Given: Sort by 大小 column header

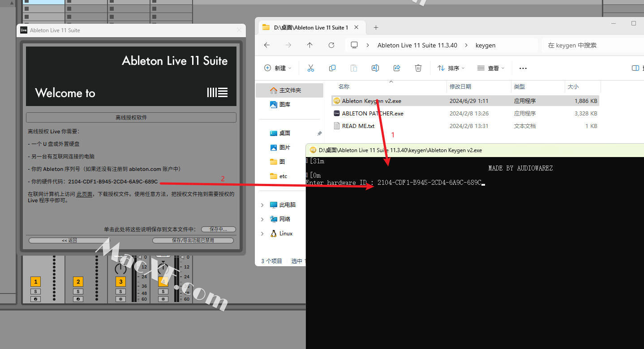Looking at the screenshot, I should (573, 87).
